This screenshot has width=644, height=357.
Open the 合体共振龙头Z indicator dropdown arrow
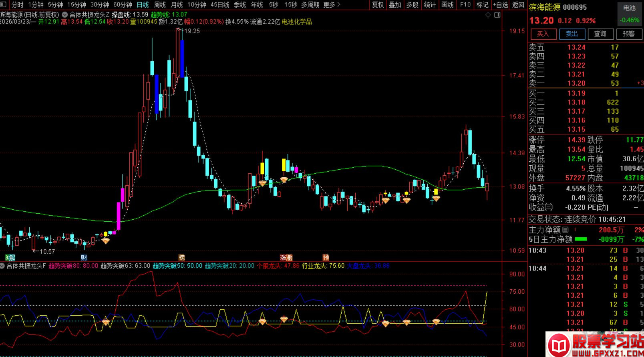click(x=64, y=14)
